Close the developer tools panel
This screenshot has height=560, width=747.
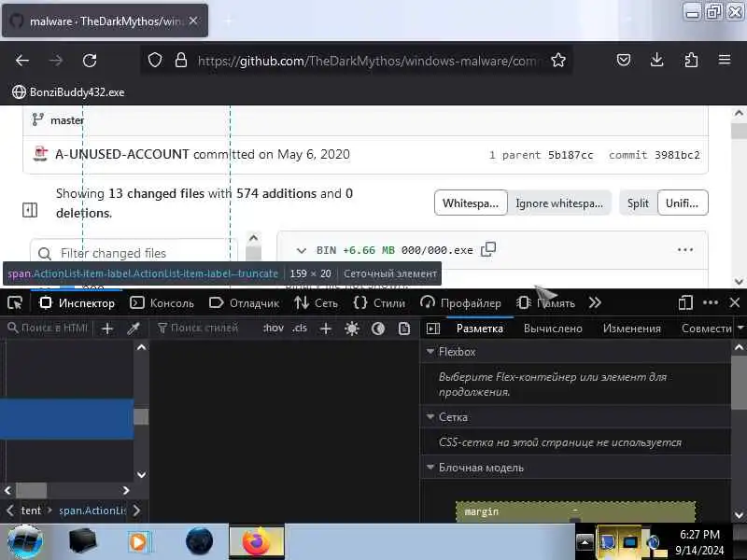735,302
